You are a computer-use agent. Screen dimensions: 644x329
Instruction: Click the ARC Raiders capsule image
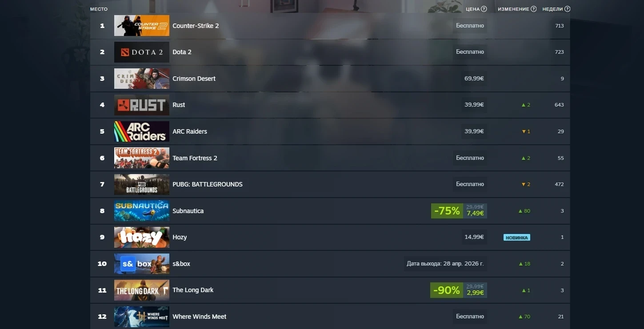[142, 131]
